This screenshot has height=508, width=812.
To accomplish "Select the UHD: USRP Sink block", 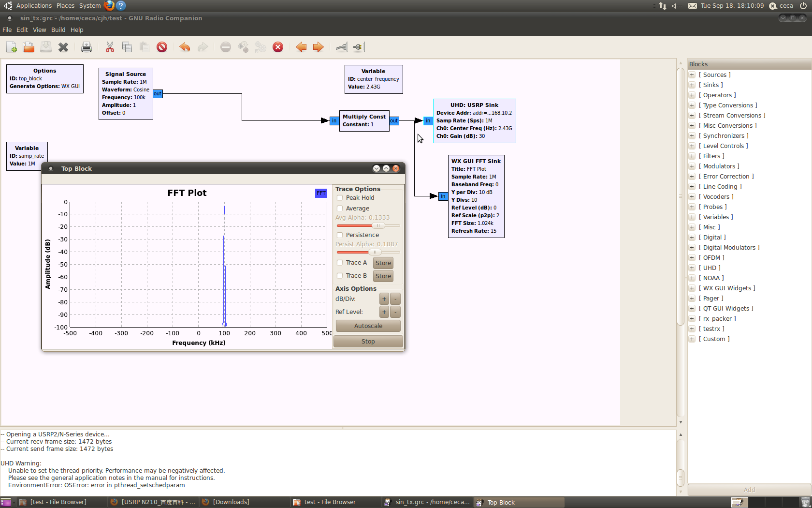I will click(x=475, y=121).
